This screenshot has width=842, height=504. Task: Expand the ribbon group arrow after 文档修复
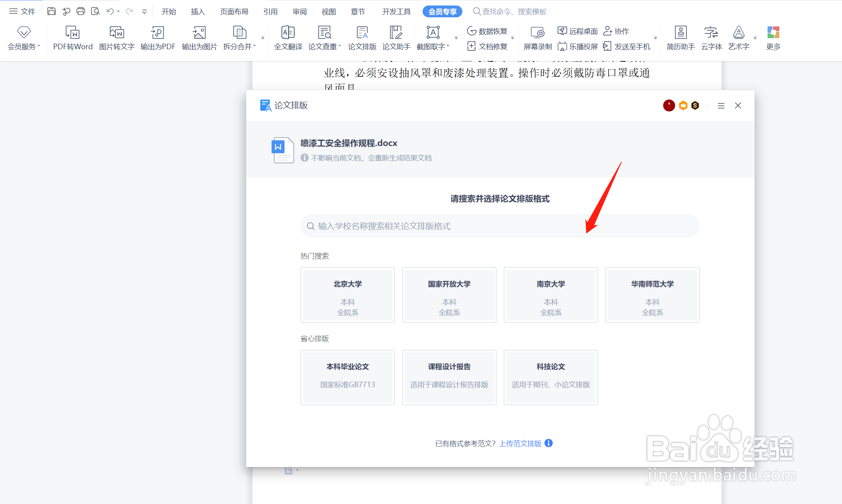point(512,38)
